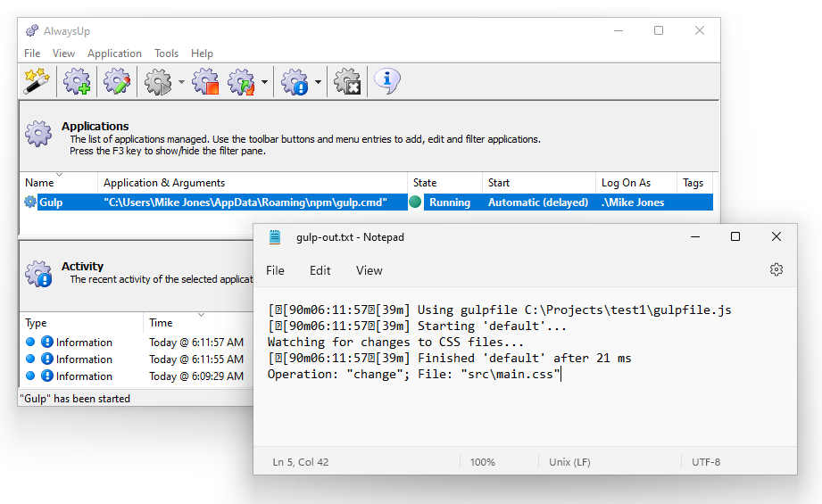Click the Gulp row gear icon
Screen dimensions: 822x504
(30, 202)
